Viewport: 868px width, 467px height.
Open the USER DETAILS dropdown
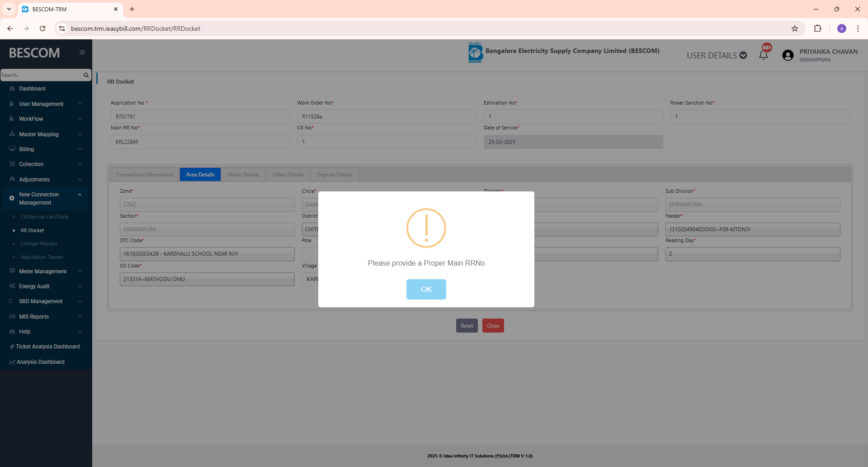(717, 55)
